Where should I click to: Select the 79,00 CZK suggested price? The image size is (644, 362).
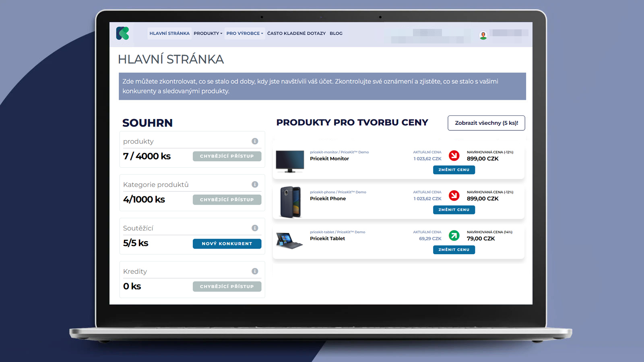click(x=481, y=239)
